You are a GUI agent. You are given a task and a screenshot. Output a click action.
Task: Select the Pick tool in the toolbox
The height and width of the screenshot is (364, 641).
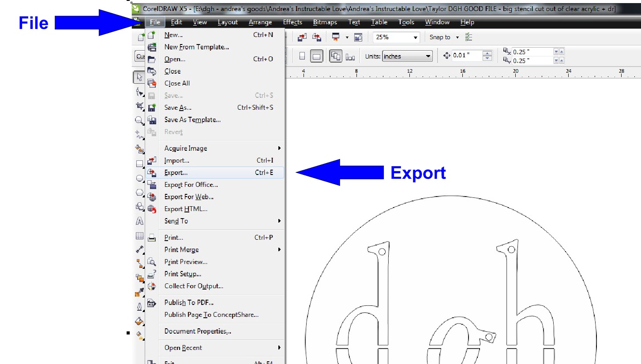[x=139, y=78]
